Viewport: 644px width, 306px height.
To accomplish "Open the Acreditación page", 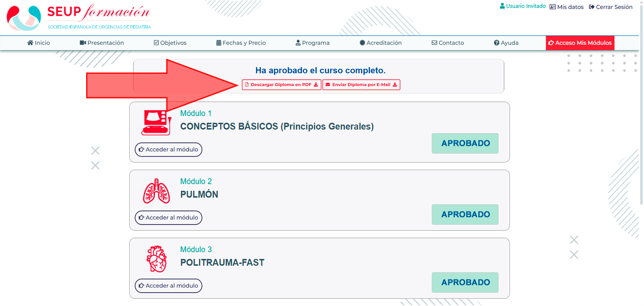I will click(381, 43).
